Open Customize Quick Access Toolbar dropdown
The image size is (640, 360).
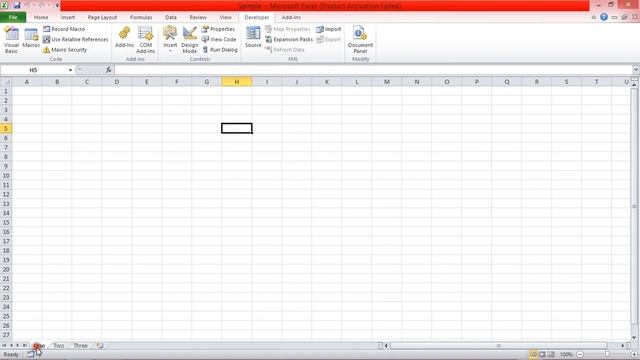pos(57,5)
